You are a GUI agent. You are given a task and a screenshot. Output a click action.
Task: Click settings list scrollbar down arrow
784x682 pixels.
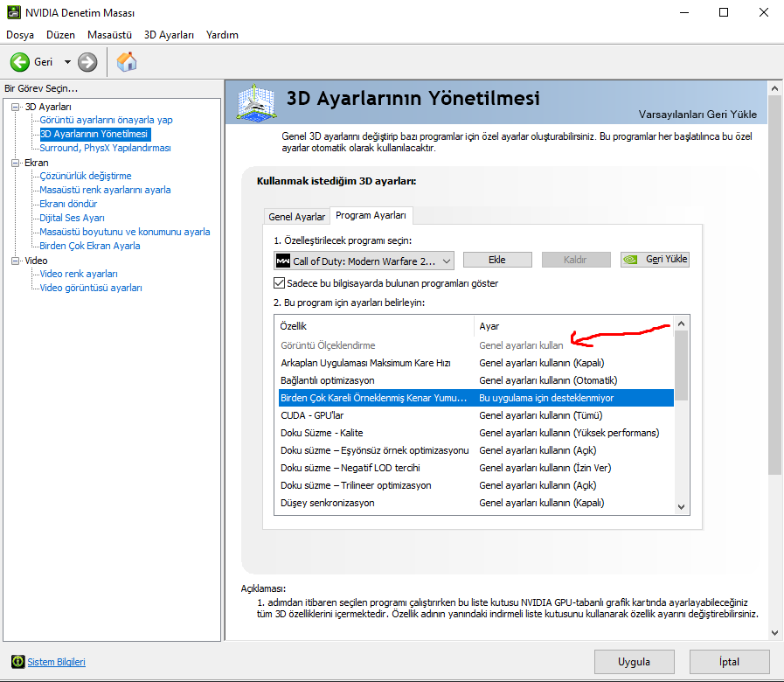[681, 507]
